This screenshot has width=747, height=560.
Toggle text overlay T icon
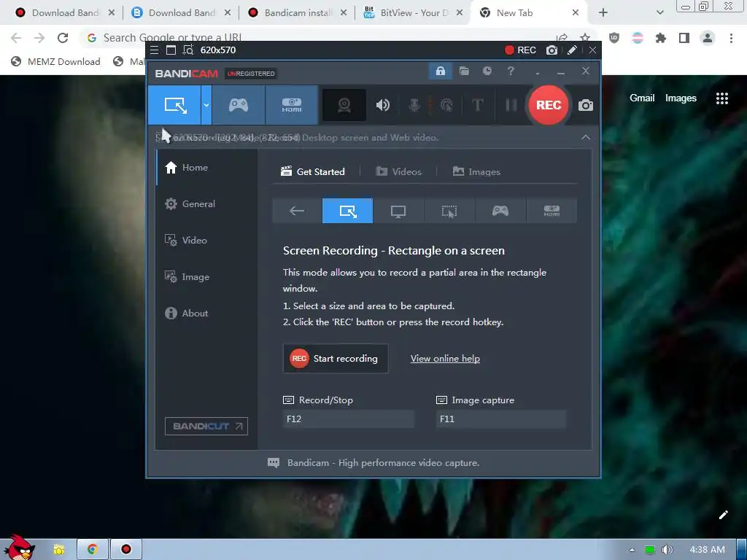coord(477,105)
